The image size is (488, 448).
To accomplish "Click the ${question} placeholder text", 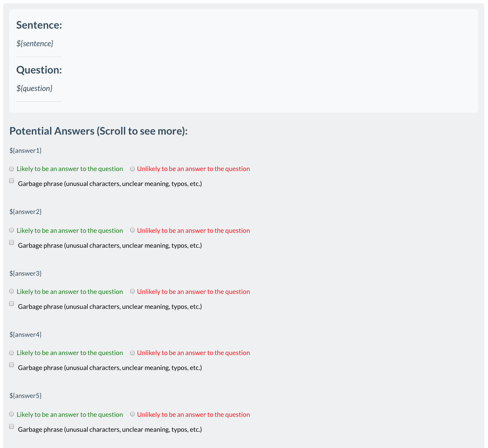I will (34, 88).
